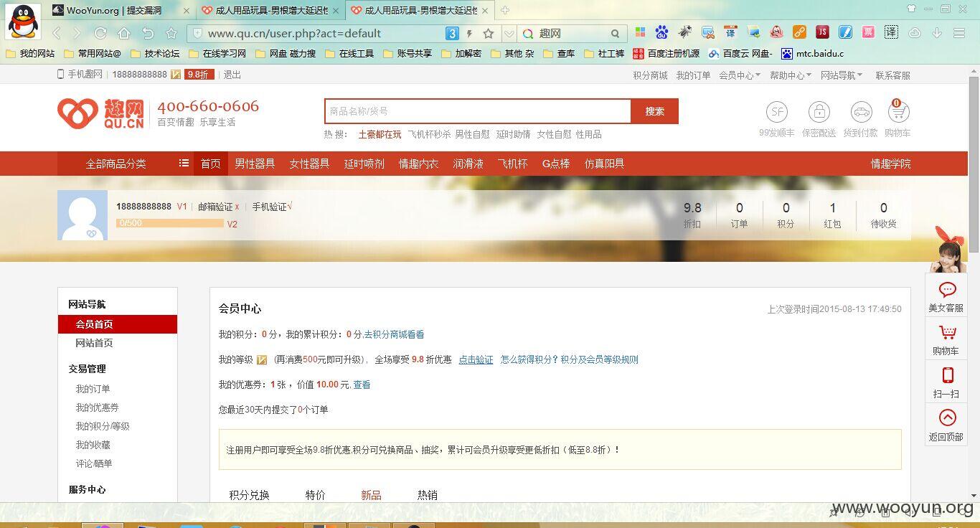The image size is (980, 528).
Task: Click the red JS extension icon
Action: coord(822,32)
